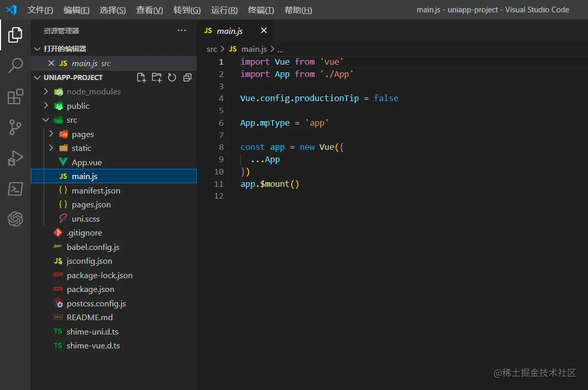Create a new folder in UNIAPP-PROJECT
Viewport: 588px width, 390px height.
[157, 77]
